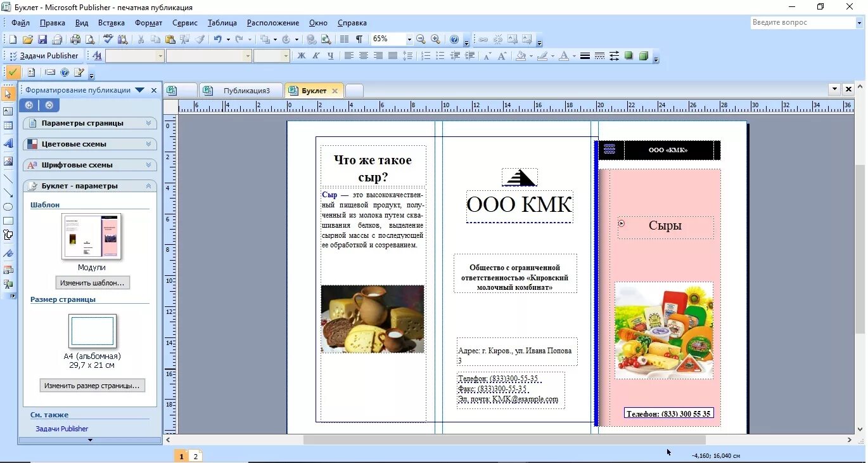Zoom out with the minus magnifier
Screen dimensions: 868x463
tap(421, 39)
